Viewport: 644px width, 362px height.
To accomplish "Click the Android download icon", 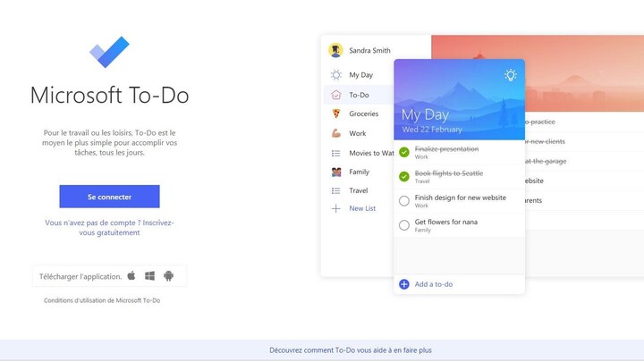I will (x=168, y=276).
